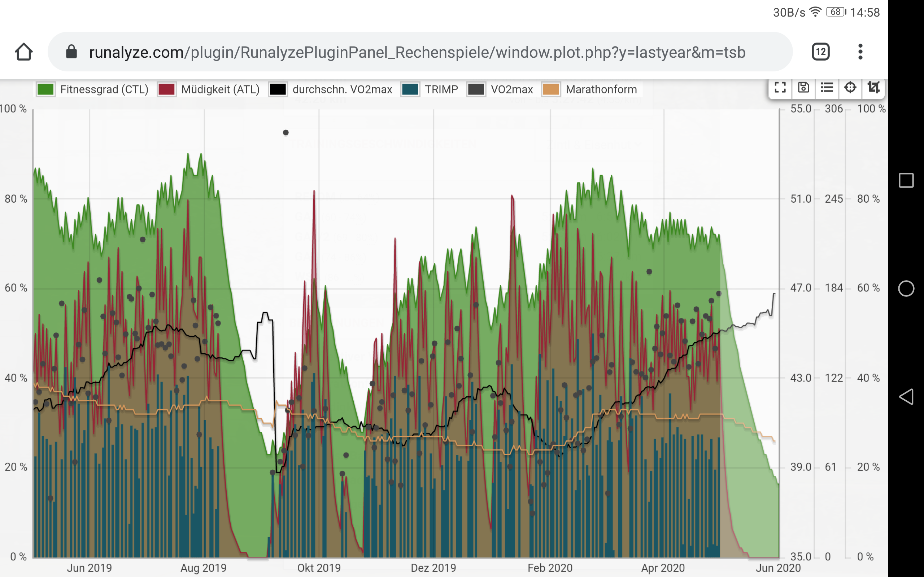The width and height of the screenshot is (924, 577).
Task: Click the Marathonform legend label
Action: pos(601,89)
